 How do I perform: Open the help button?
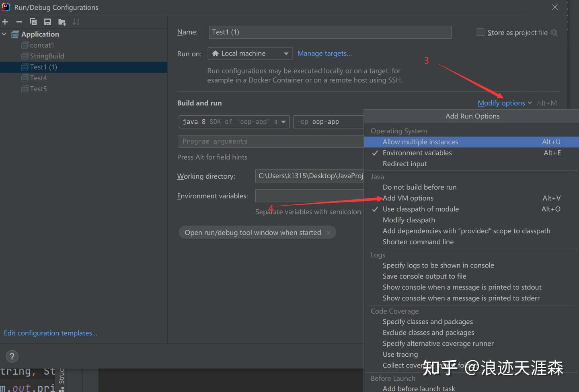(12, 356)
